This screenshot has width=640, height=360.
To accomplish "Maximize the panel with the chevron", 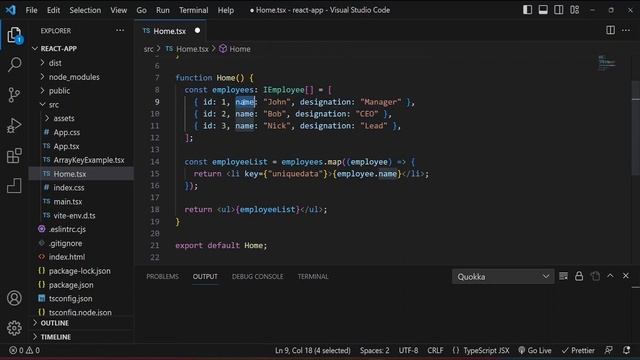I will click(610, 276).
